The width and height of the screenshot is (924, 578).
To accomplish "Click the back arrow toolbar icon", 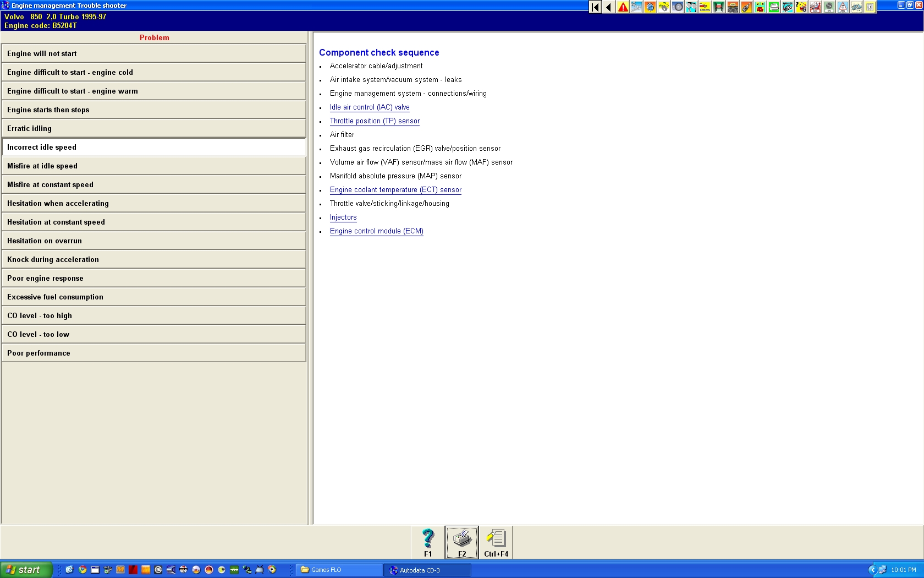I will pyautogui.click(x=609, y=7).
